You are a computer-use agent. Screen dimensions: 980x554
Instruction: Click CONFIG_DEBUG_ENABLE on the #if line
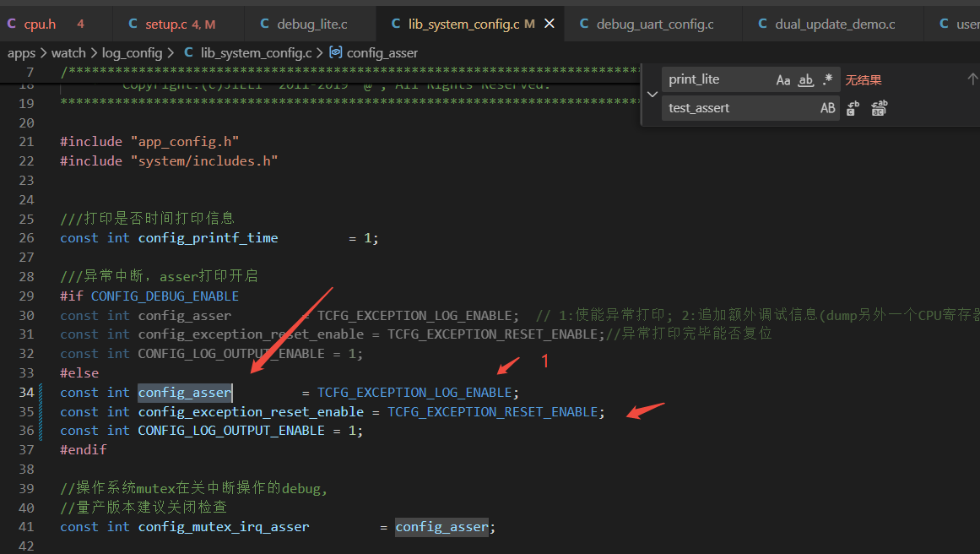(x=165, y=296)
